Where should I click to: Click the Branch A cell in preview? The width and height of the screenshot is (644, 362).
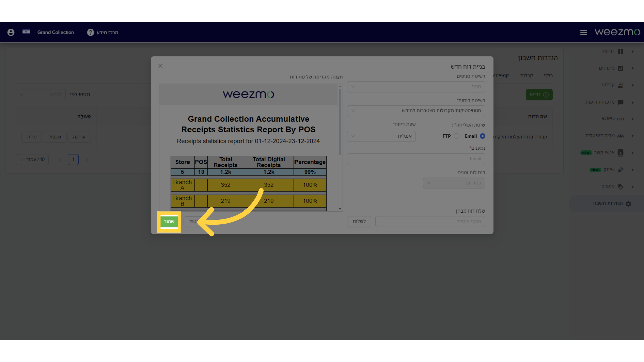pos(182,185)
